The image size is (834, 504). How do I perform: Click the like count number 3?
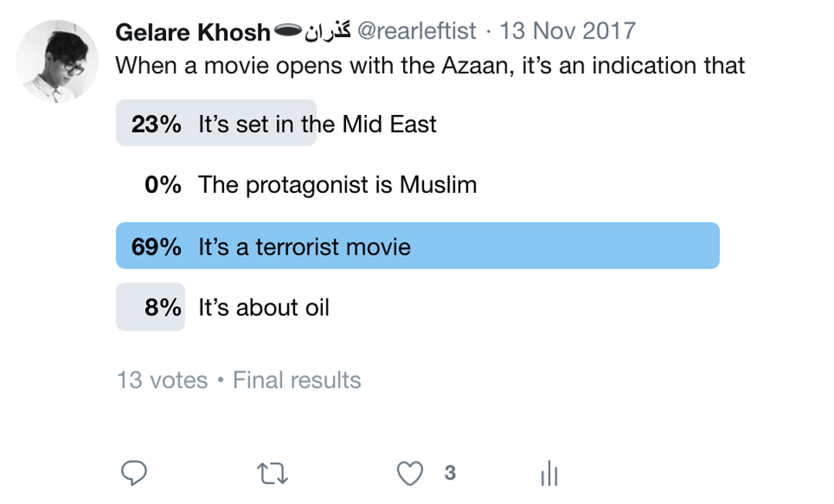tap(449, 473)
